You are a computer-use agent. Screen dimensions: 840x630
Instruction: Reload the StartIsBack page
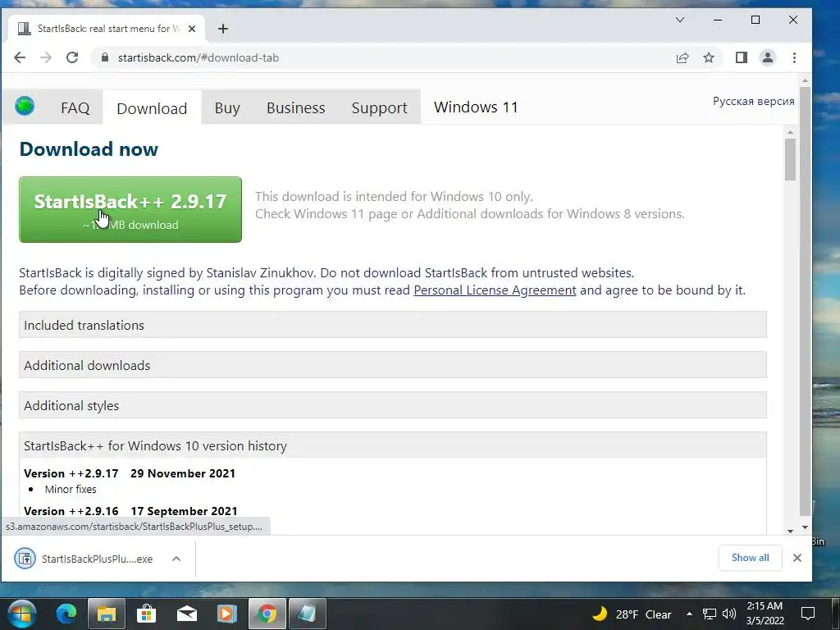[x=72, y=58]
